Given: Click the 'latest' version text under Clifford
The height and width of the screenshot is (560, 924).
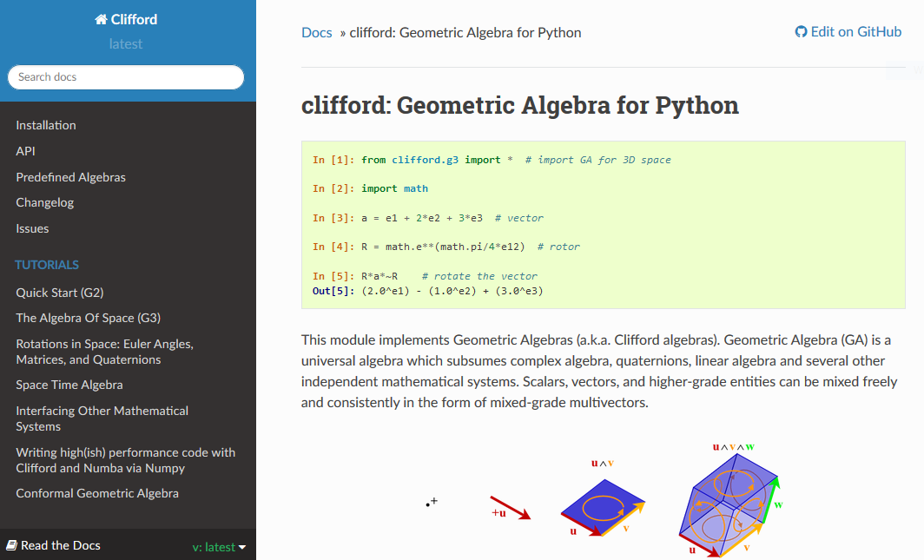Looking at the screenshot, I should [126, 44].
